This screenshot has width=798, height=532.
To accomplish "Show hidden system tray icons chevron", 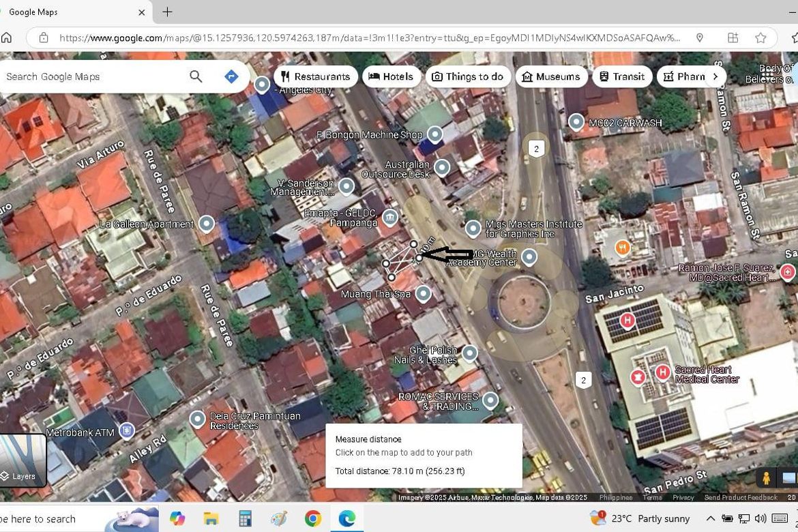I will coord(711,519).
